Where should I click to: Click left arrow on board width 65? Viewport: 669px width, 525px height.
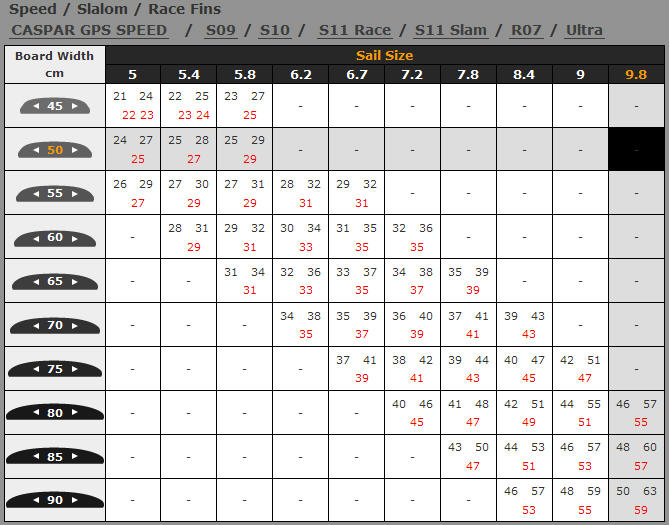coord(36,282)
